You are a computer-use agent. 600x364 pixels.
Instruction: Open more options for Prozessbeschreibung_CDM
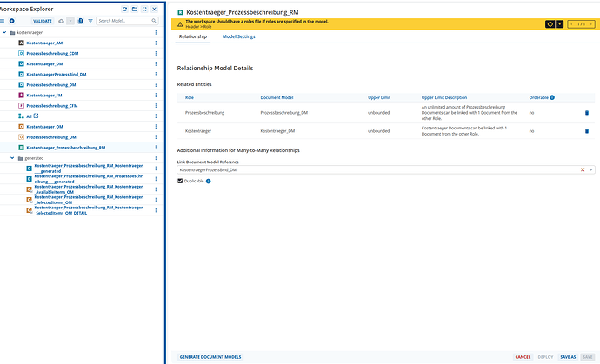(156, 54)
